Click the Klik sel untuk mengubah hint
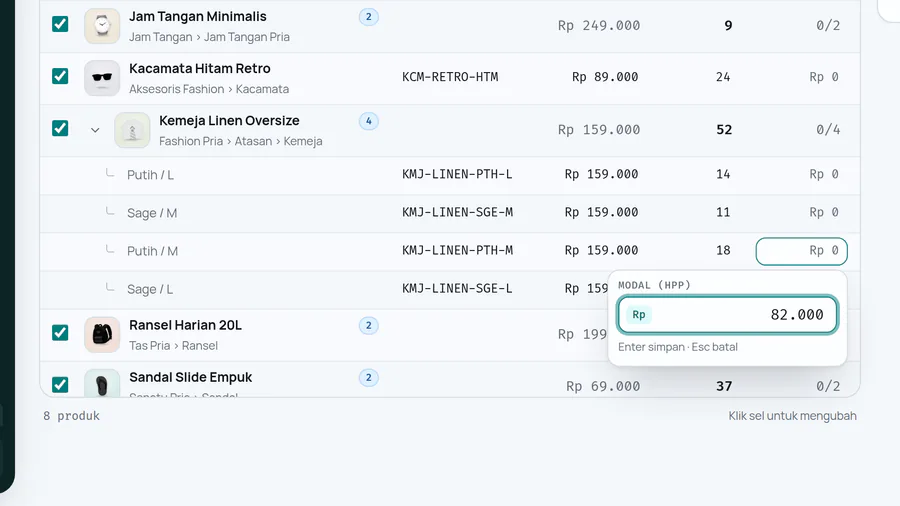This screenshot has height=506, width=900. point(793,416)
